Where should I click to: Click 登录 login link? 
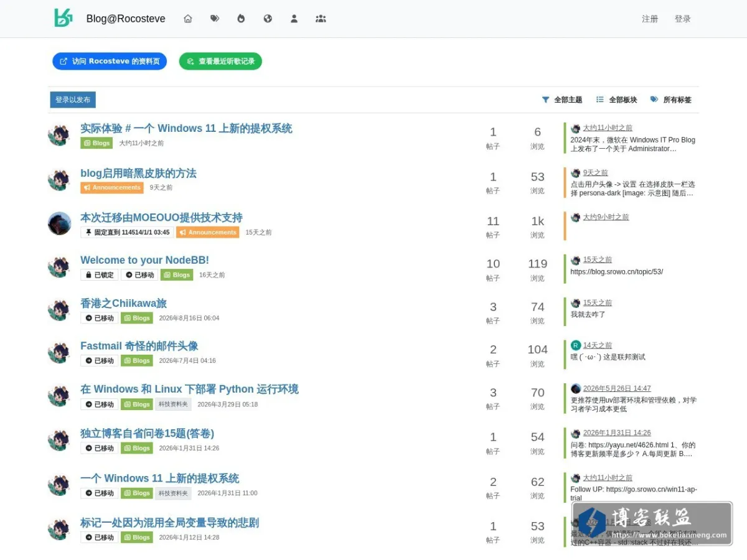tap(683, 19)
